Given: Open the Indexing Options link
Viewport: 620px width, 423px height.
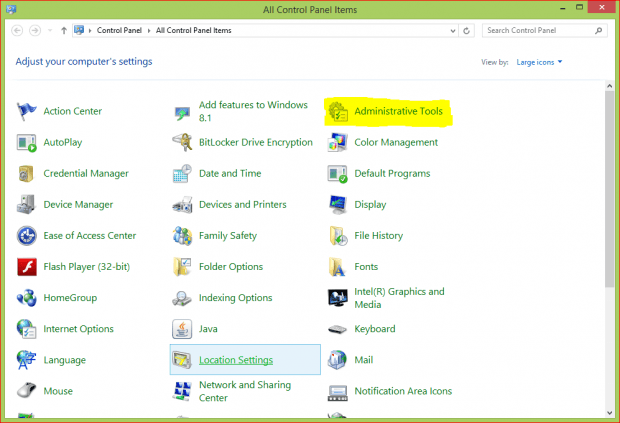Looking at the screenshot, I should coord(236,298).
